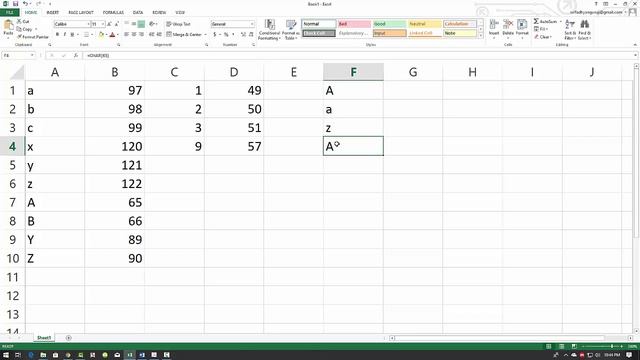Align cell text to the right

coord(141,35)
